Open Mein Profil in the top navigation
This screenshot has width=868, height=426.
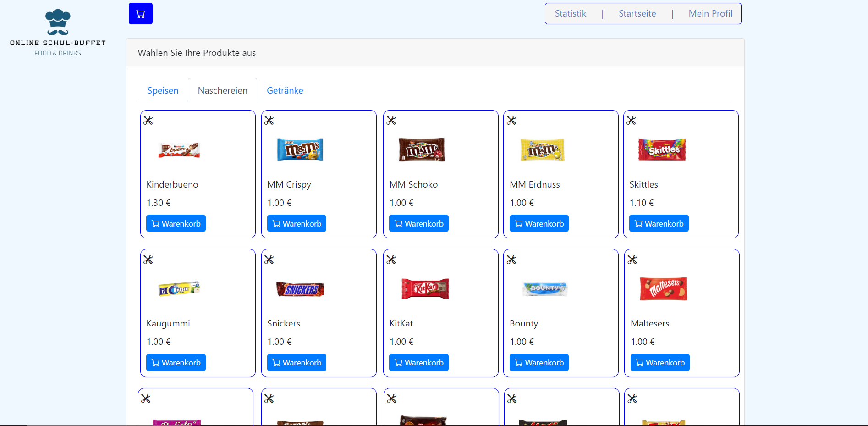tap(710, 14)
